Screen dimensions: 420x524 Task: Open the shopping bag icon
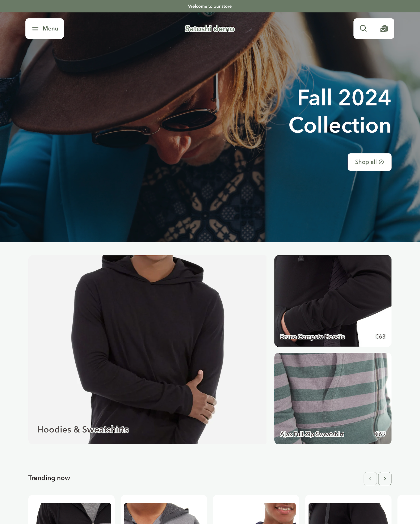coord(384,28)
